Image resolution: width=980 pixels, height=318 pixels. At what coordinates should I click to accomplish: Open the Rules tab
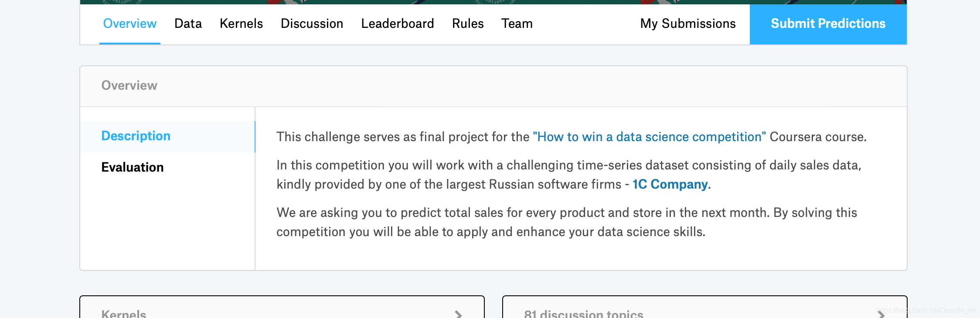coord(468,24)
